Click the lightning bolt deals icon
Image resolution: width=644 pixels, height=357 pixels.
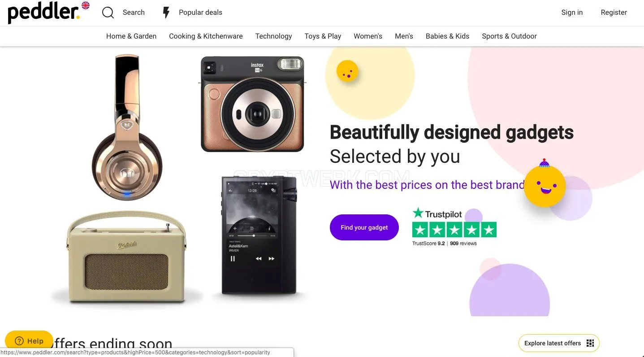point(166,13)
